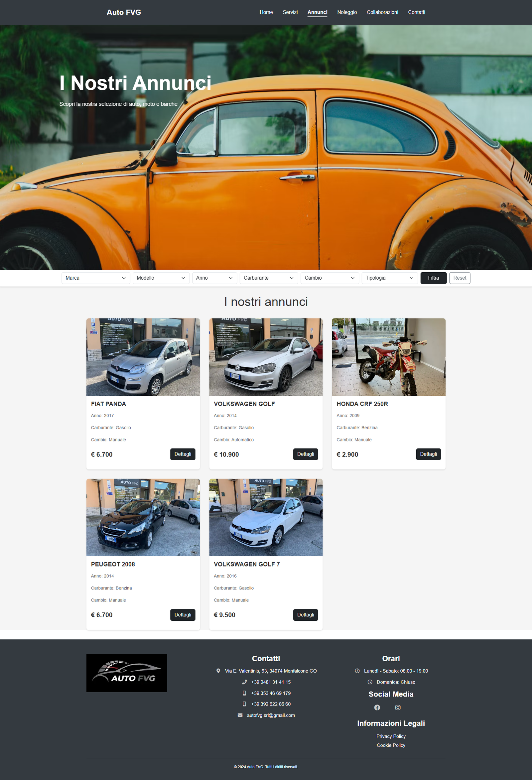Click the envelope icon beside email
The image size is (532, 780).
[x=240, y=715]
